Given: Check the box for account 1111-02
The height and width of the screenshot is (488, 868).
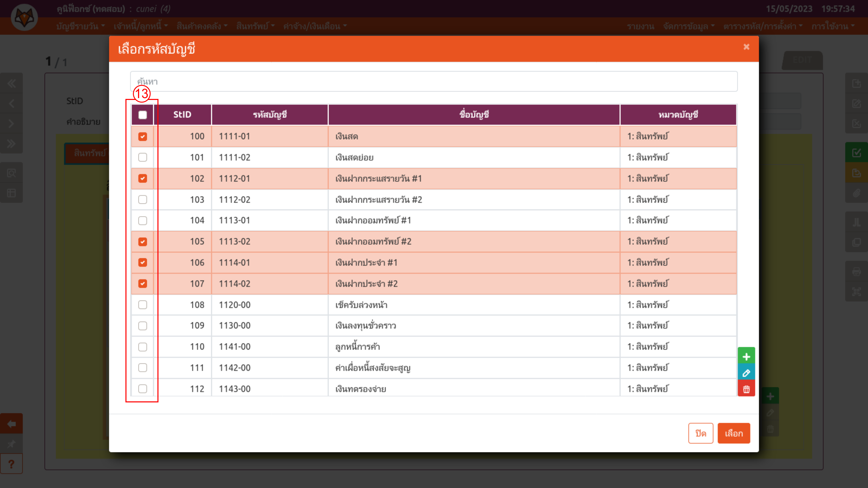Looking at the screenshot, I should 142,157.
